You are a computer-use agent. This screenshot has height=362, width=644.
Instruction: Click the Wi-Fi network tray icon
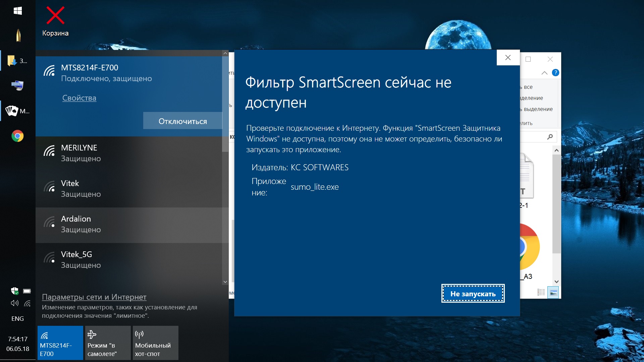[27, 304]
